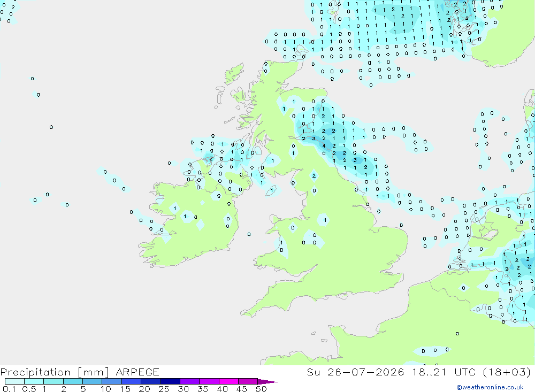
Task: Select the '10' legend scale label
Action: [106, 389]
